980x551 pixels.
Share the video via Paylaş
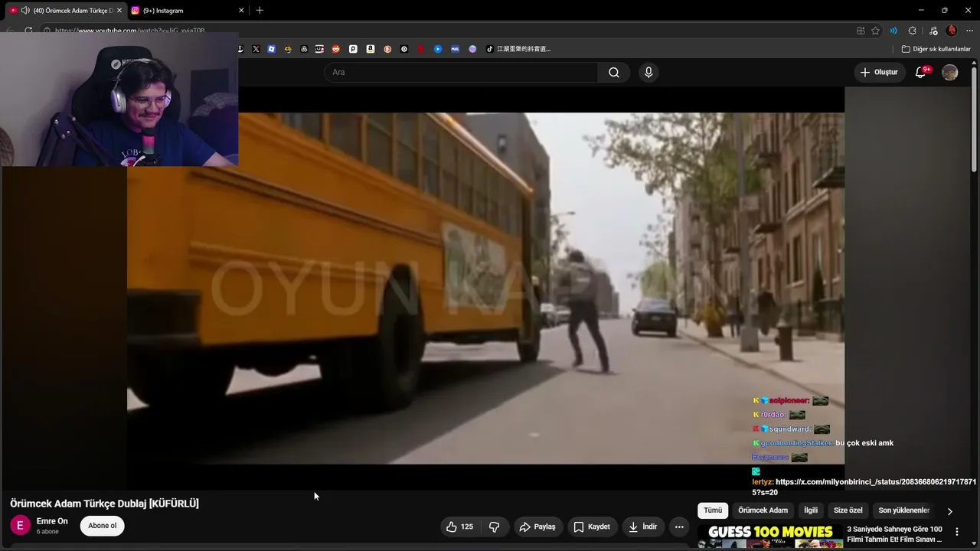click(x=537, y=527)
